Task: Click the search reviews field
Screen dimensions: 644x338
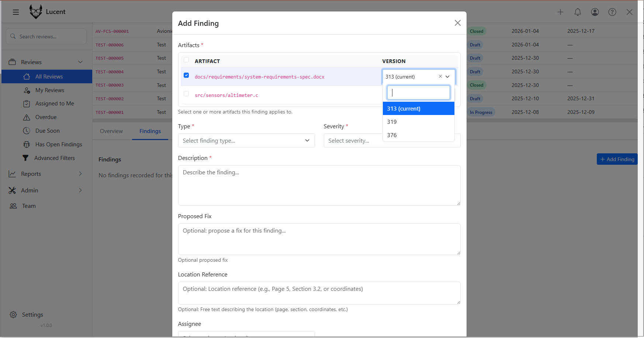Action: tap(46, 36)
